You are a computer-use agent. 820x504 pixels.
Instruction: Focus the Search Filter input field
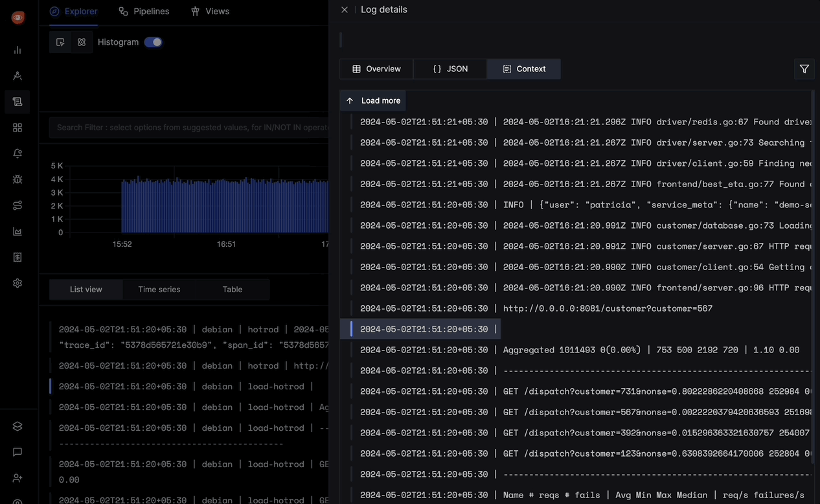189,128
